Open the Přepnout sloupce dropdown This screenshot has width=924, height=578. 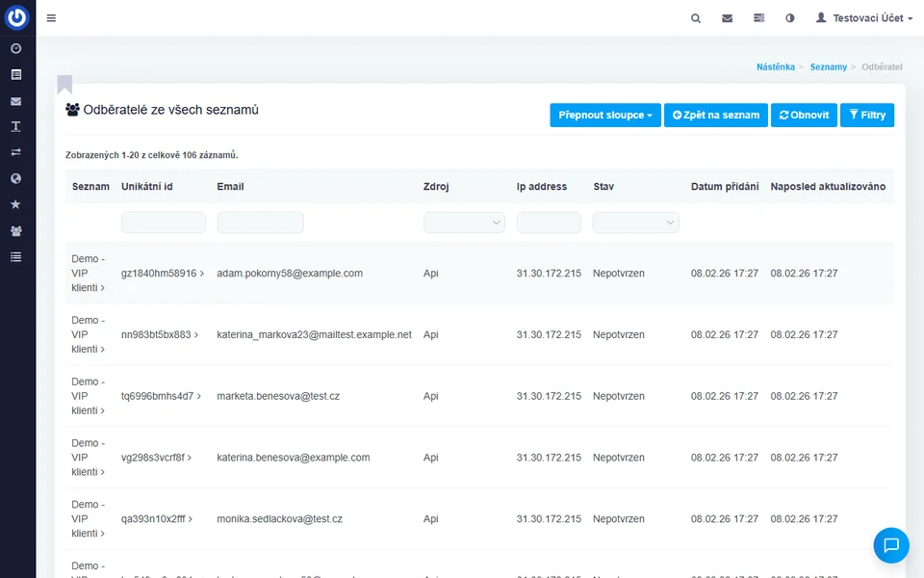605,115
